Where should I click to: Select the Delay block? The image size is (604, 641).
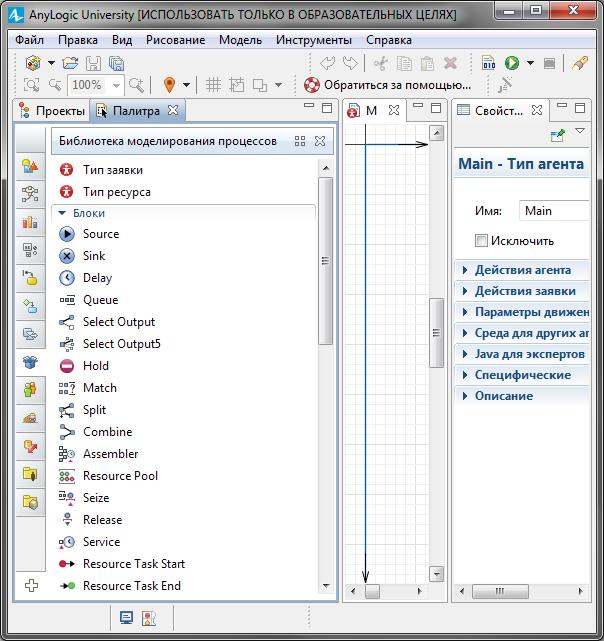tap(97, 278)
